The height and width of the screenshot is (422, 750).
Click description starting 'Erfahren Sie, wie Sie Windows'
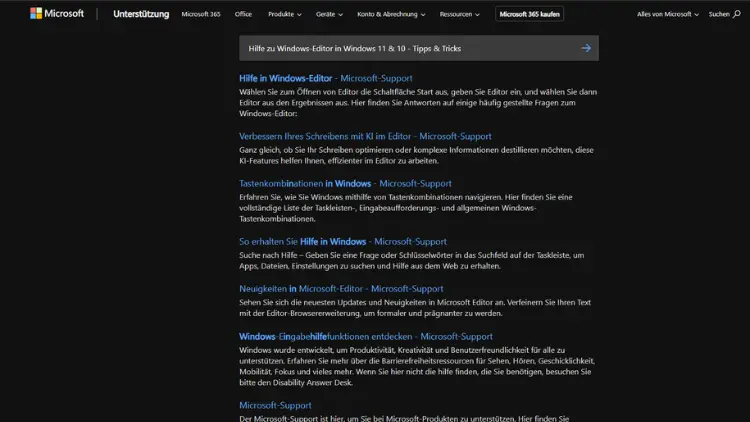[406, 208]
